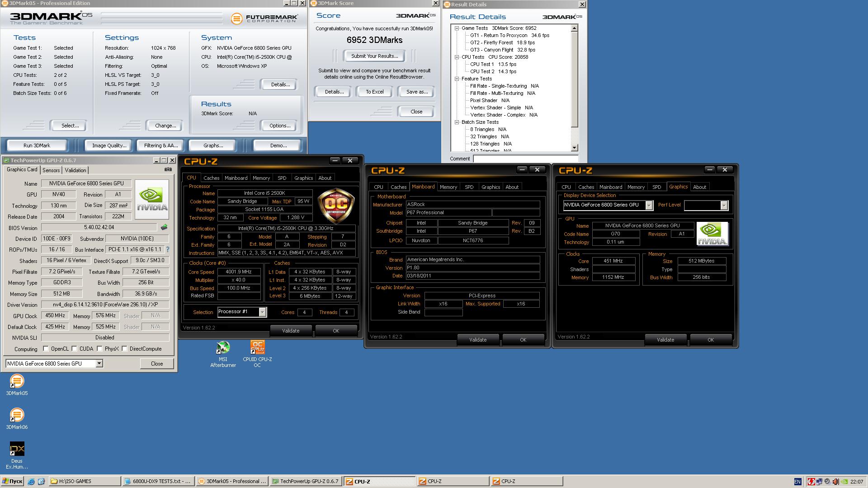Open the Processor #1 selection dropdown
Viewport: 868px width, 488px height.
pos(262,312)
